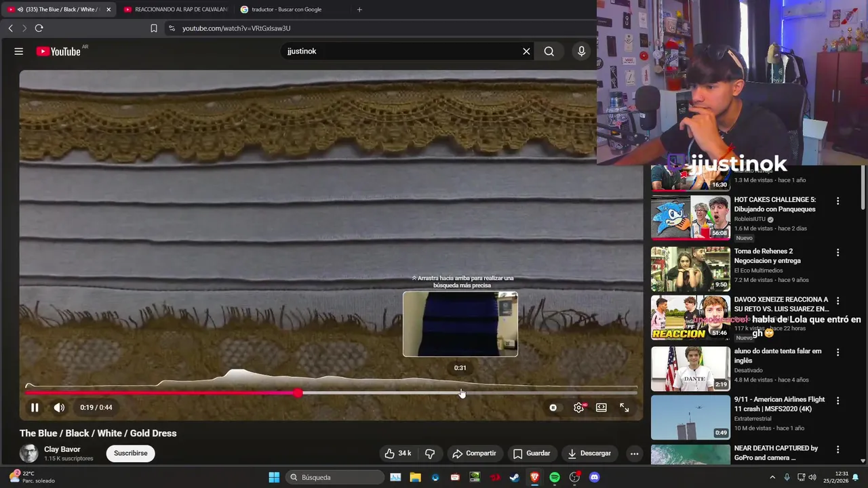The height and width of the screenshot is (488, 868).
Task: Open options for DAVOO XENEIZE REACCIONA video
Action: (x=837, y=301)
